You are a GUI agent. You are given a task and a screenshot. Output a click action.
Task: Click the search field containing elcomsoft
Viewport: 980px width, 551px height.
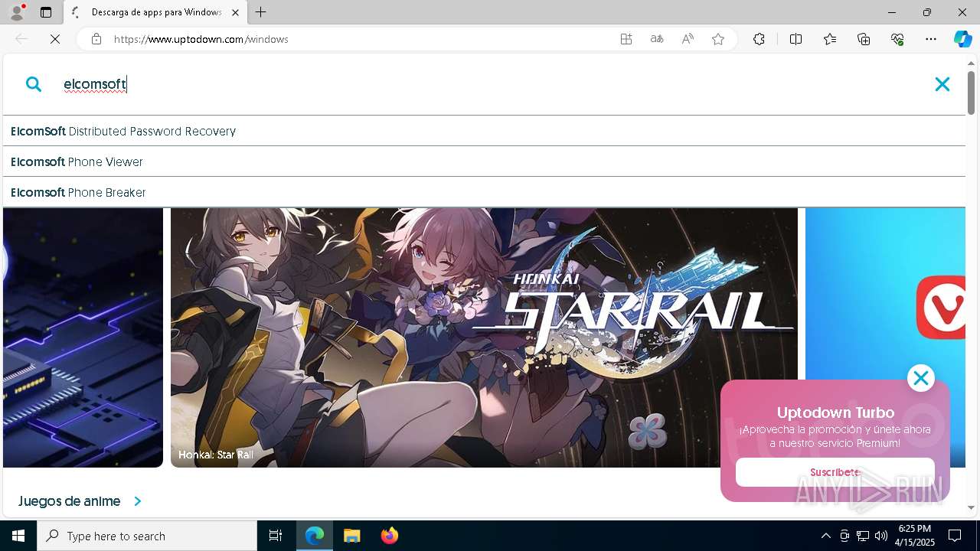coord(490,84)
